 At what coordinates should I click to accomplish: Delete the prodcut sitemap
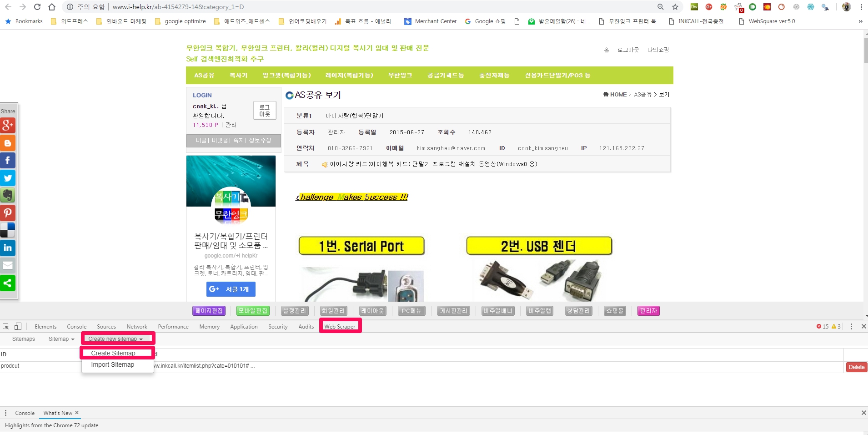point(856,367)
